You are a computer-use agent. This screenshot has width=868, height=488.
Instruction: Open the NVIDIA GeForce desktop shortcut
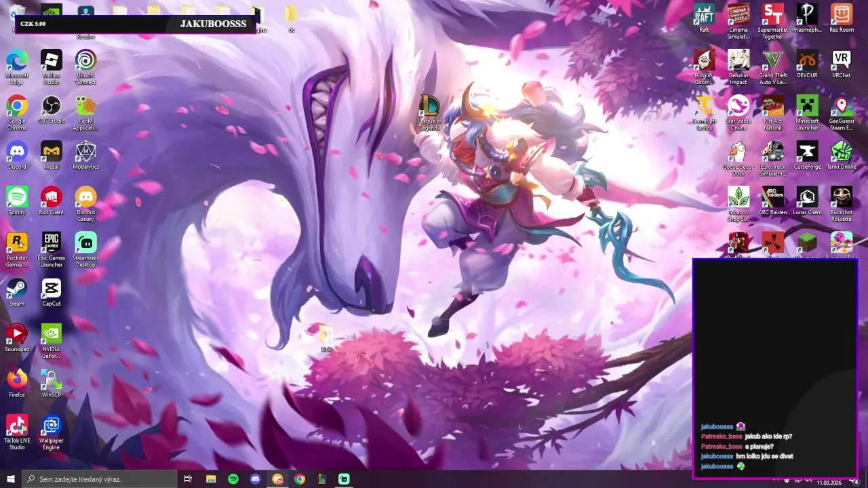pos(52,340)
